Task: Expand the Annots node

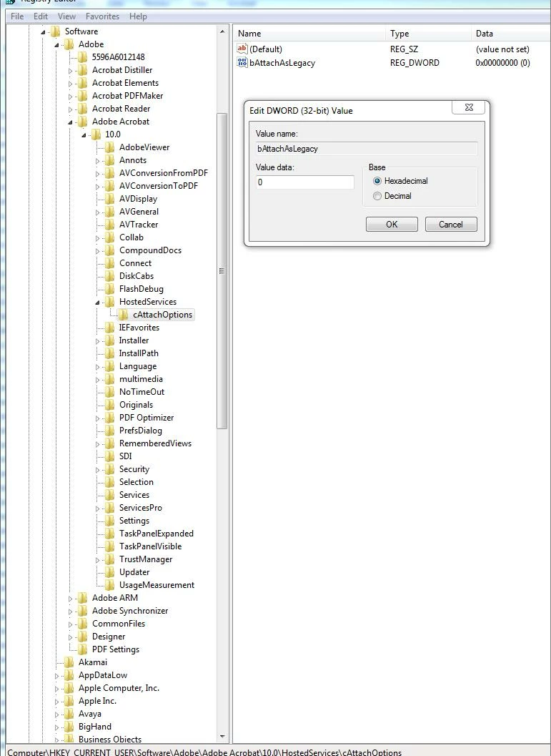Action: pyautogui.click(x=97, y=161)
